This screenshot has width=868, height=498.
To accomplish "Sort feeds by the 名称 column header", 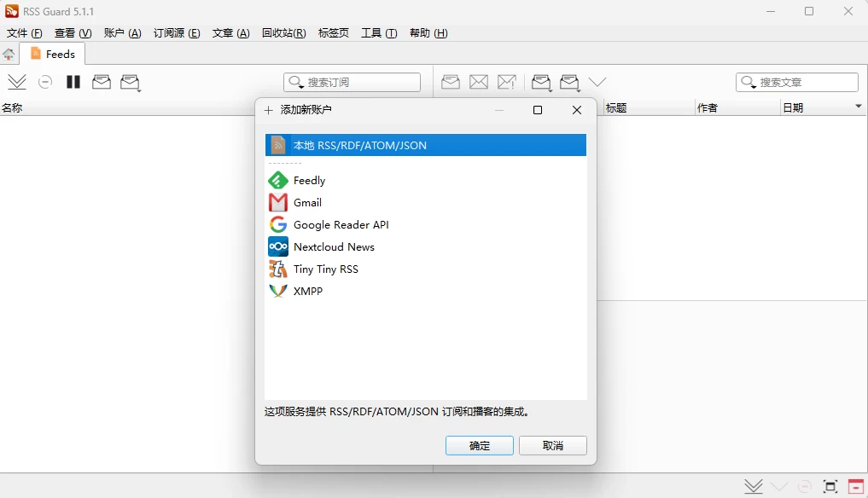I will (12, 108).
